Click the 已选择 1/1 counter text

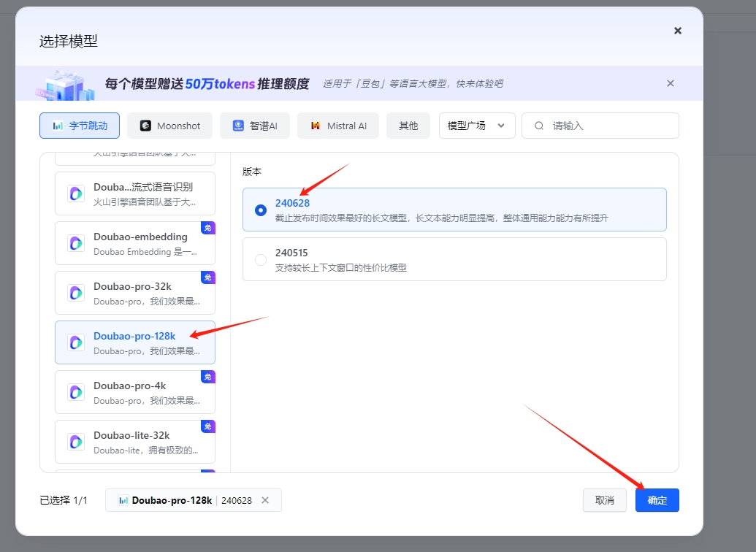pos(64,500)
